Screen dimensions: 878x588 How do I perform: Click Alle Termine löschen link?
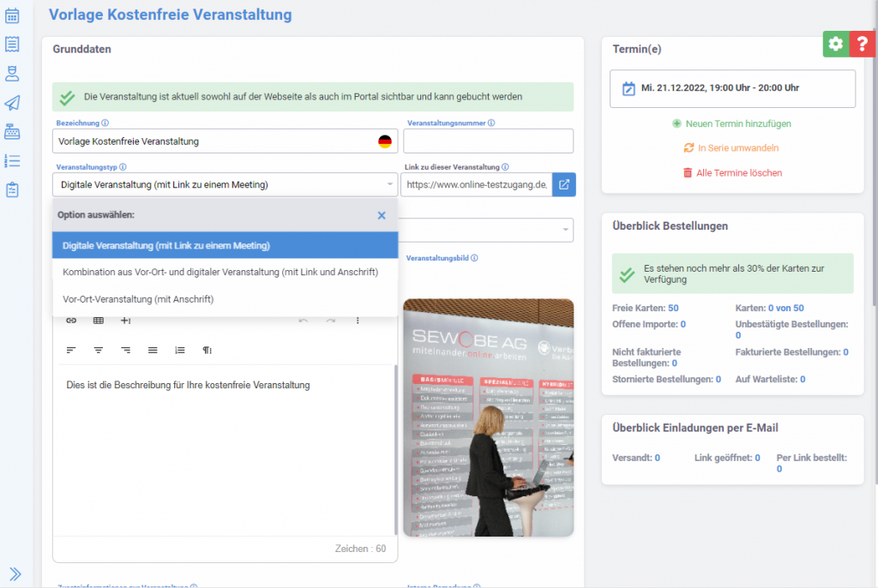[732, 173]
